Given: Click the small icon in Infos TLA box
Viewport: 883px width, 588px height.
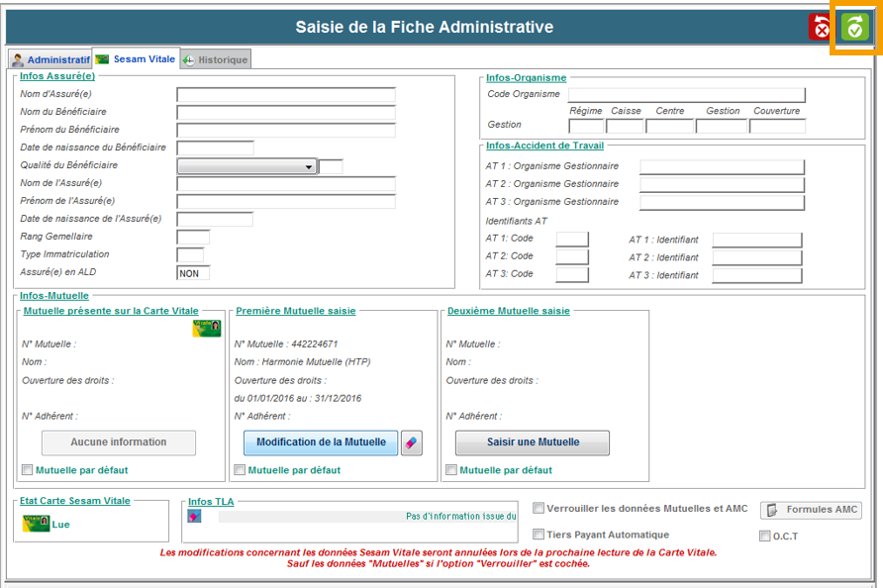Looking at the screenshot, I should (195, 516).
